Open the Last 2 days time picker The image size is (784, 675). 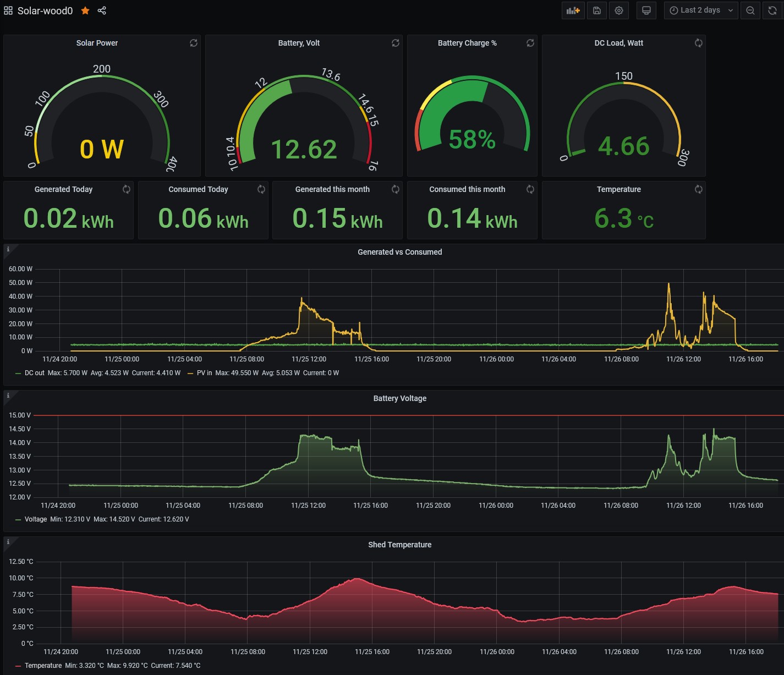[701, 10]
